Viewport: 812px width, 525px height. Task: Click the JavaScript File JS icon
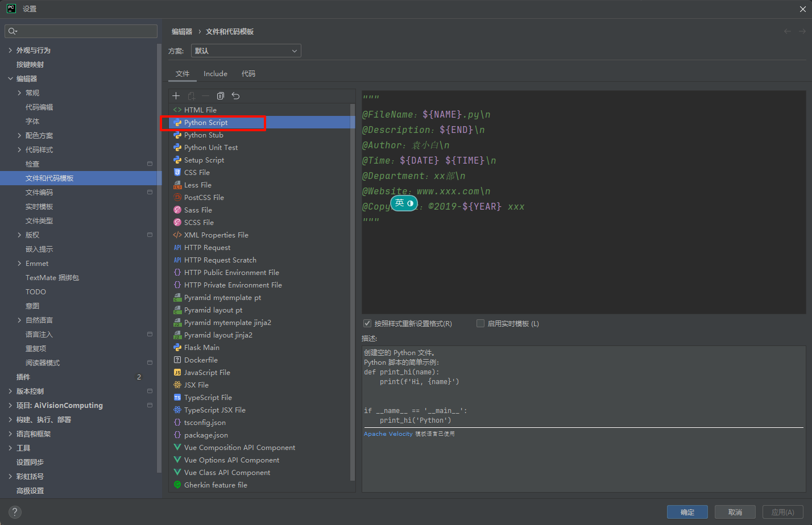(x=177, y=373)
